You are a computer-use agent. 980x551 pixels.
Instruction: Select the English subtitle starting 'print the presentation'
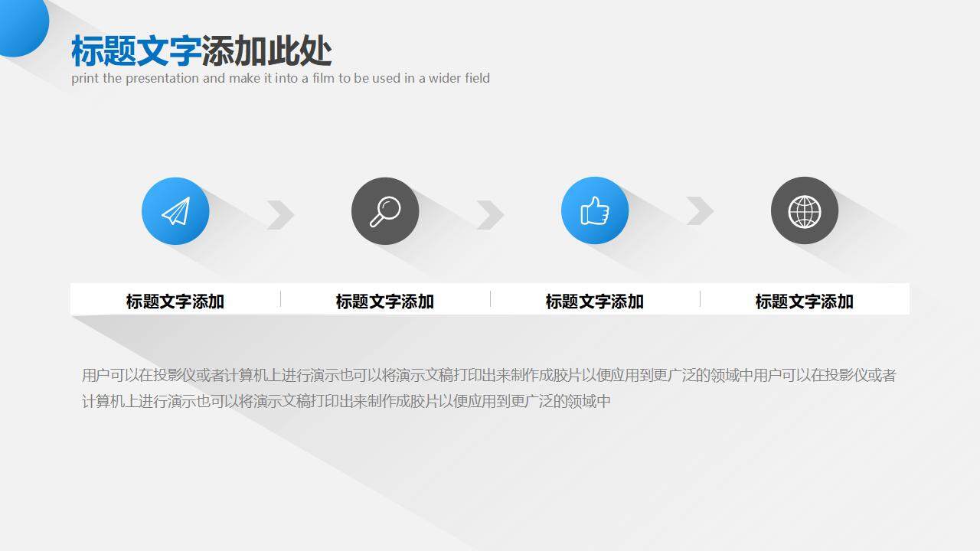coord(280,78)
